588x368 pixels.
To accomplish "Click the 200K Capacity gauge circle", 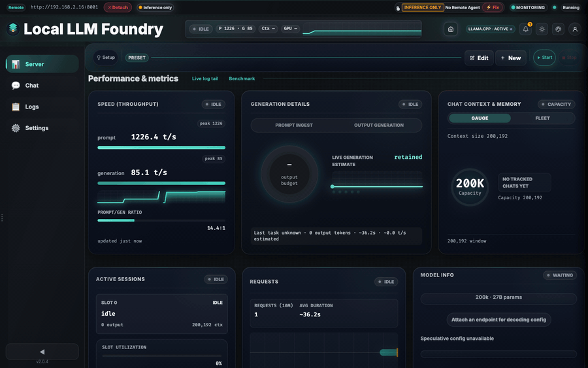I will point(470,187).
